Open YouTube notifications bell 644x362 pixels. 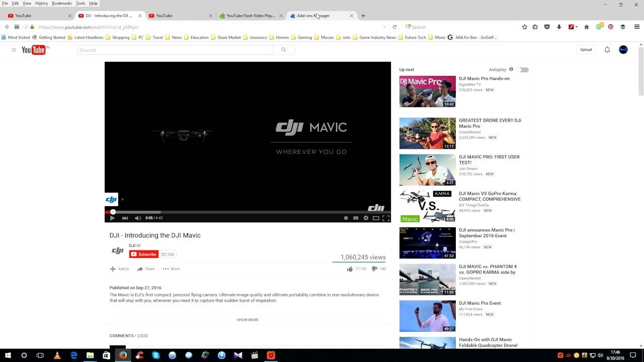point(607,50)
